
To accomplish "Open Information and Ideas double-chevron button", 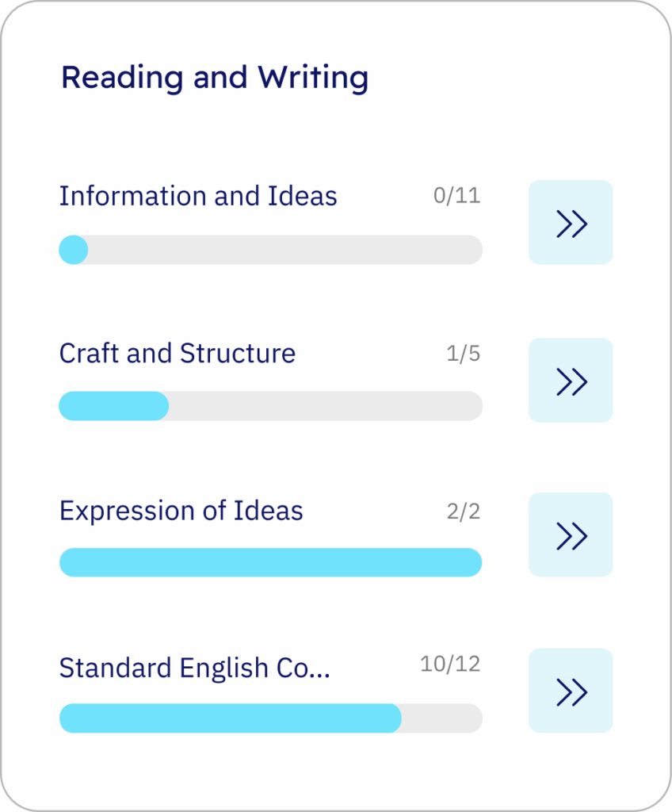I will click(571, 223).
